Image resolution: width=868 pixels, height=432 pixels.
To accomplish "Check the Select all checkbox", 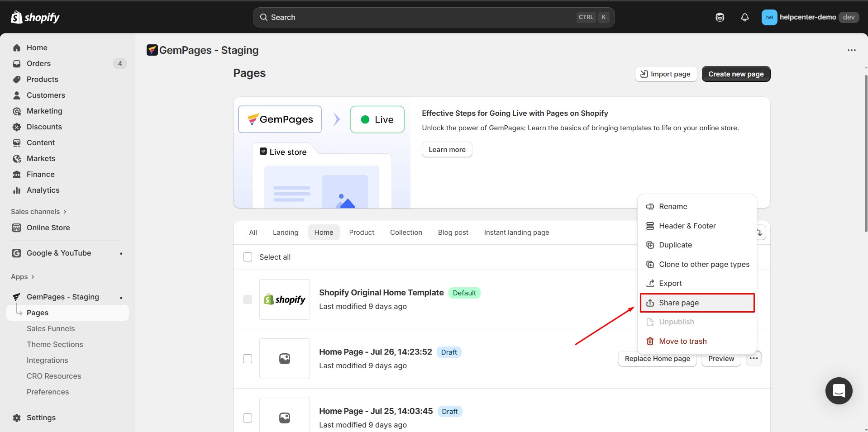I will [248, 257].
